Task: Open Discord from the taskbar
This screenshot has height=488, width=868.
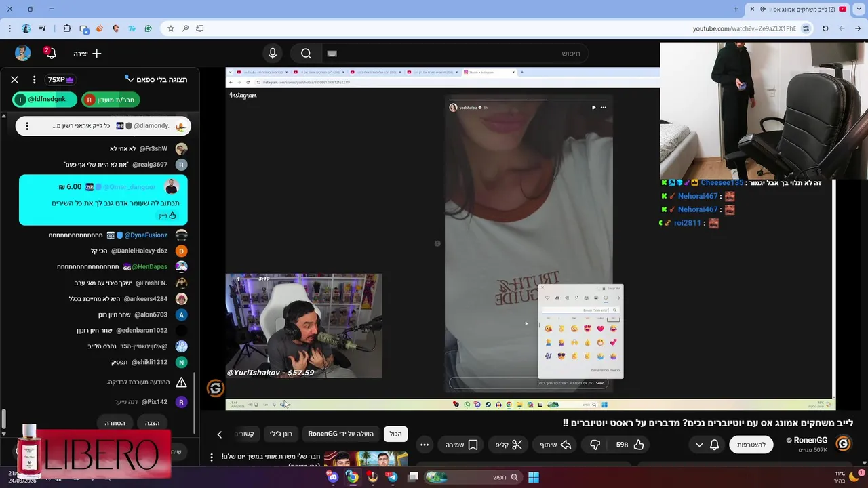Action: (x=333, y=477)
